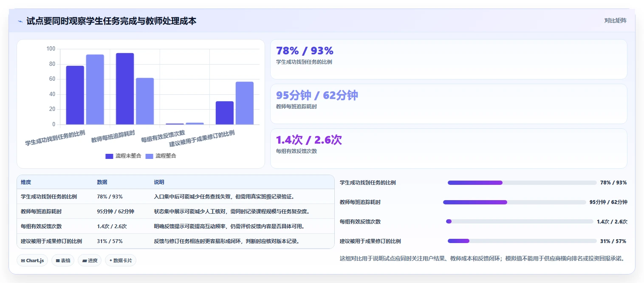Click the y-axis tick label 100
Screen dimensions: 644x283
pos(51,49)
